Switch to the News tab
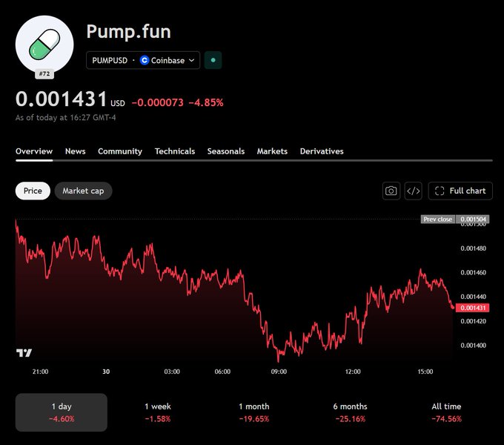 pyautogui.click(x=75, y=151)
